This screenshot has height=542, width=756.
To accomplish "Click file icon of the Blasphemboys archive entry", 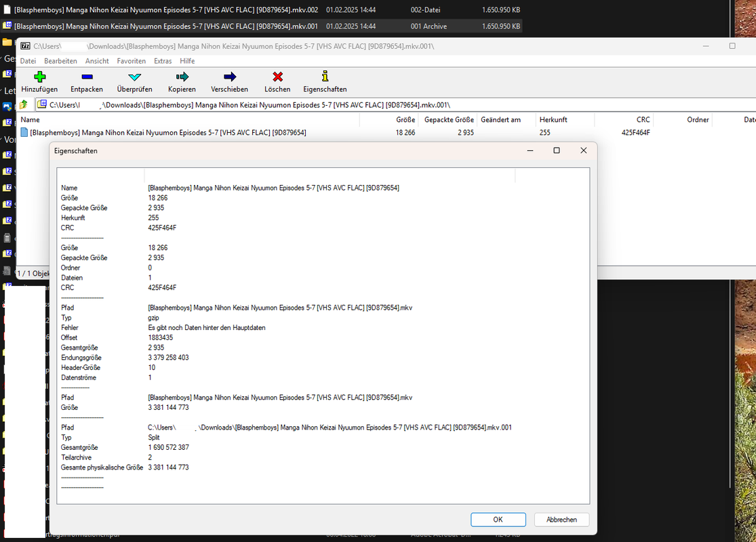I will tap(24, 133).
